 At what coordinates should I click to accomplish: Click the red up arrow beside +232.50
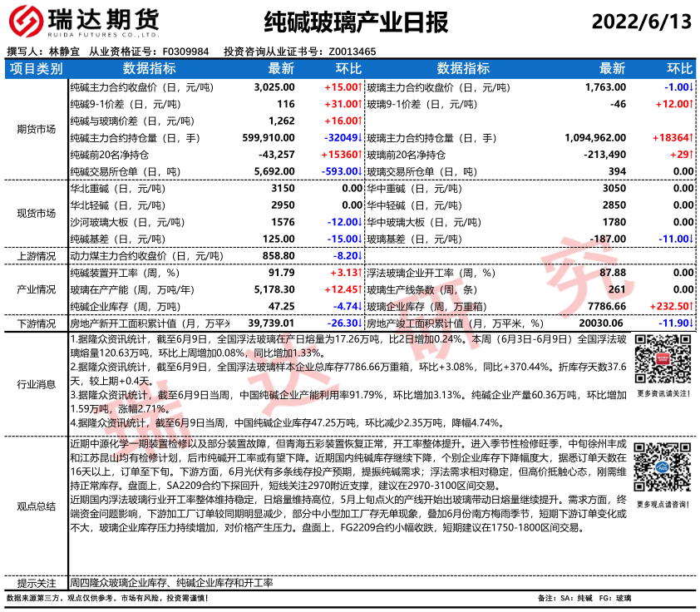pyautogui.click(x=692, y=306)
